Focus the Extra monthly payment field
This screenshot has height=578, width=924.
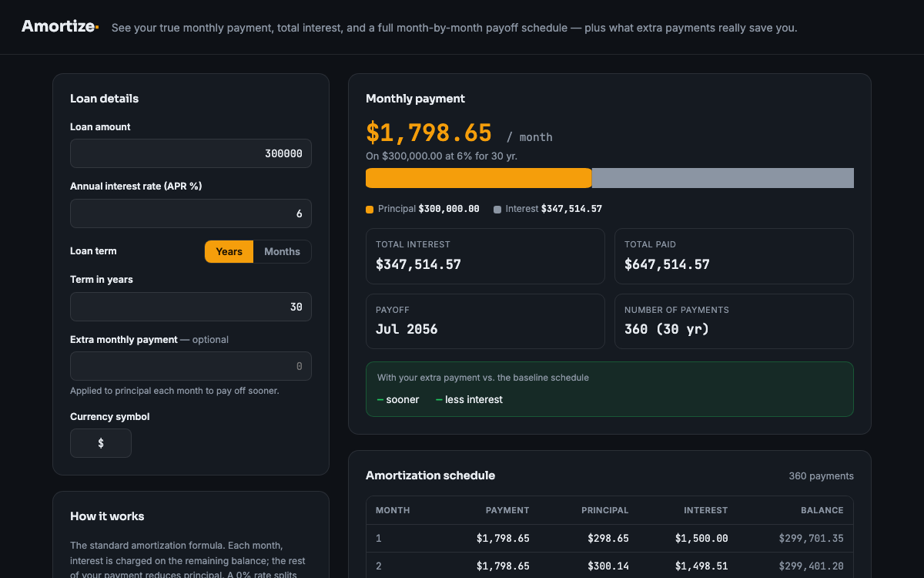[x=191, y=366]
